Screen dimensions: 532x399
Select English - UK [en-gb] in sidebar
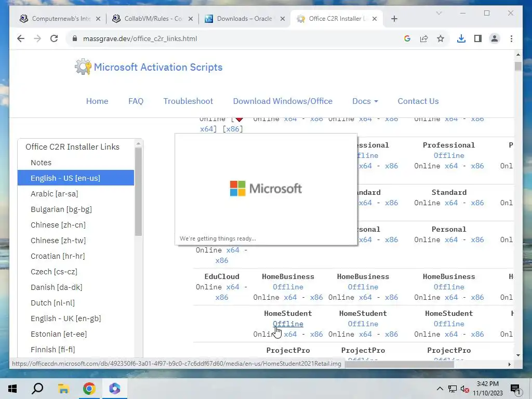66,318
